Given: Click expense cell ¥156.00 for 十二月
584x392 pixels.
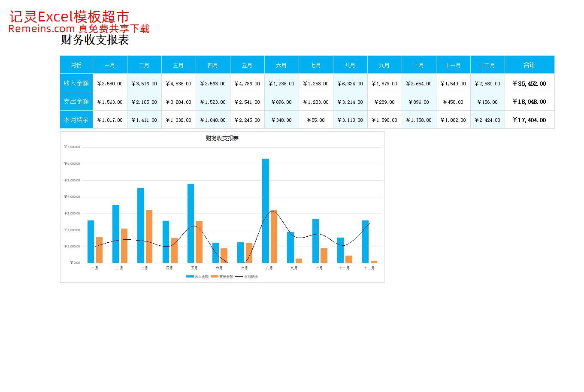Looking at the screenshot, I should tap(487, 102).
